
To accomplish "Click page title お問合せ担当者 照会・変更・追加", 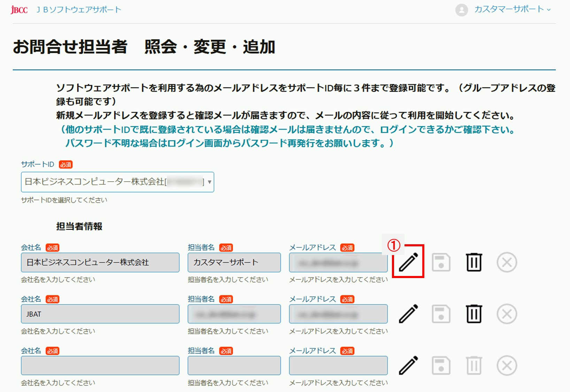I will pyautogui.click(x=144, y=47).
